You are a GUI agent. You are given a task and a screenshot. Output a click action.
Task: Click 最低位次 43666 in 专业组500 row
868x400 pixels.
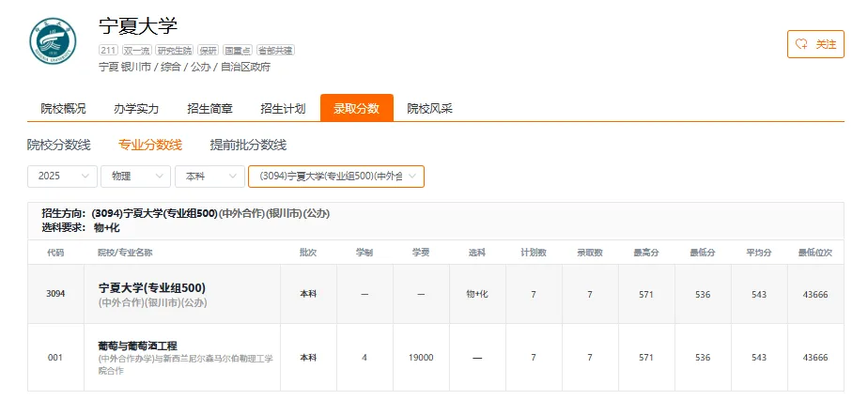coord(815,294)
